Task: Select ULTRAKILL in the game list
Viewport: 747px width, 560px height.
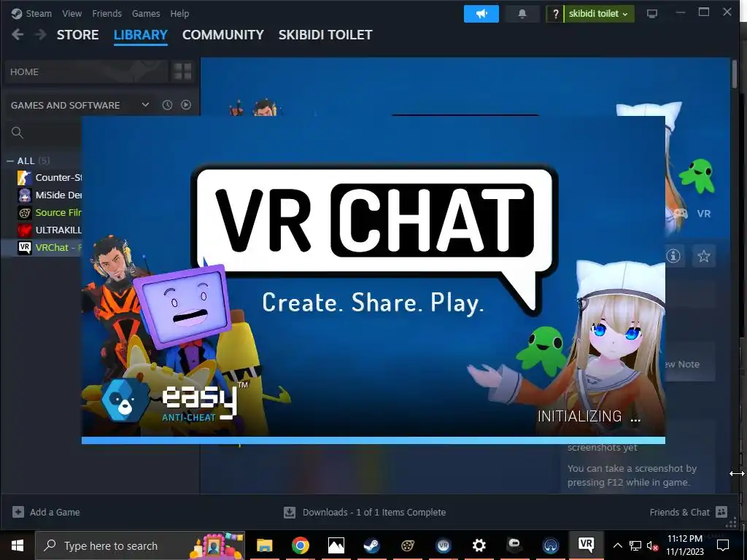Action: pyautogui.click(x=50, y=230)
